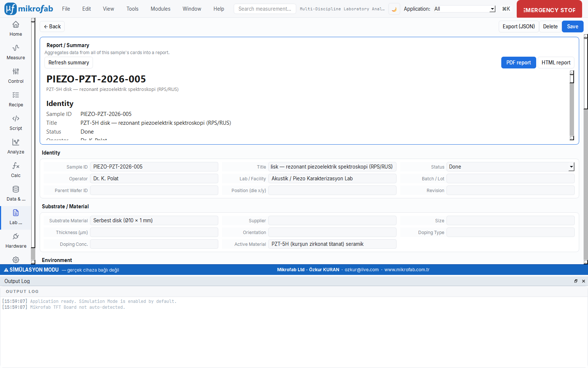Click the main page vertical scrollbar

tap(586, 74)
